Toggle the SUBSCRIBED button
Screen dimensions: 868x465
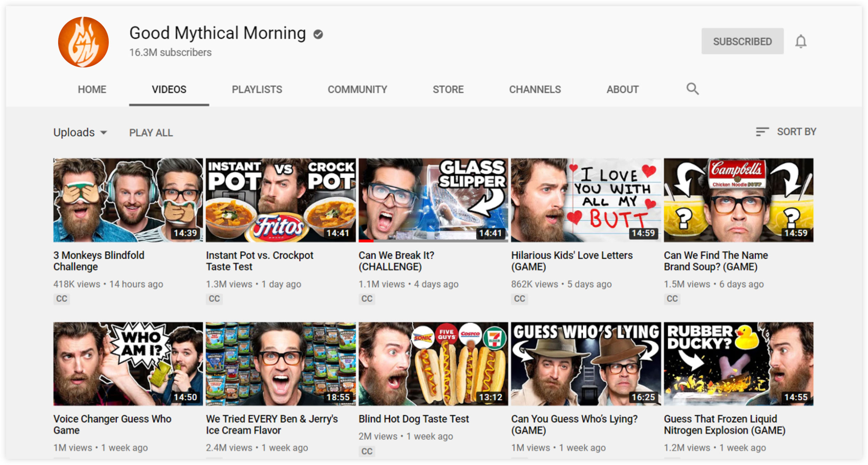coord(742,41)
